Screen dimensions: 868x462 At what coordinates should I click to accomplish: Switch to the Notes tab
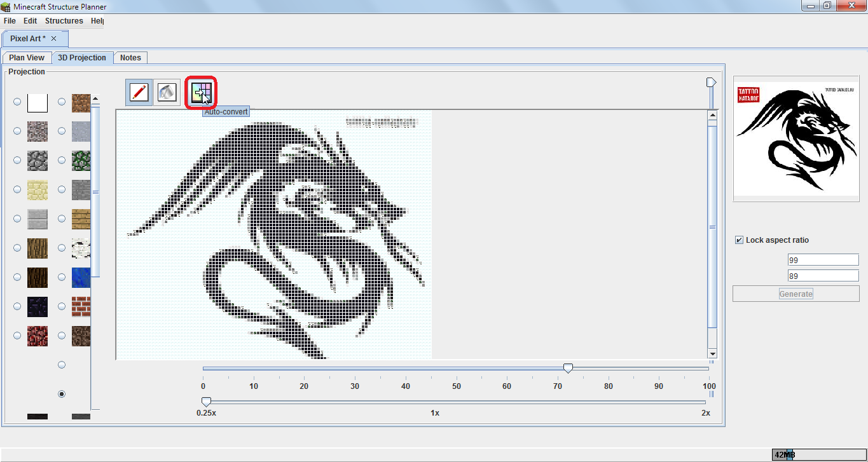pos(130,58)
